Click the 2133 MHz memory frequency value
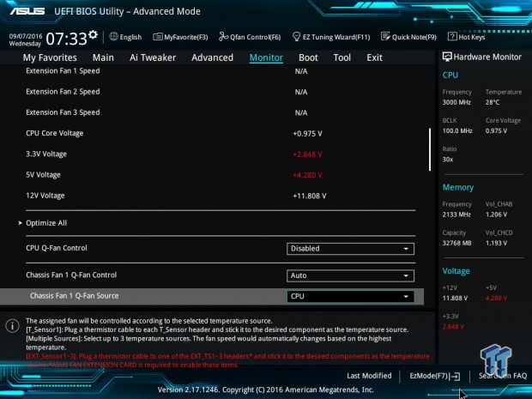The height and width of the screenshot is (399, 532). point(456,215)
